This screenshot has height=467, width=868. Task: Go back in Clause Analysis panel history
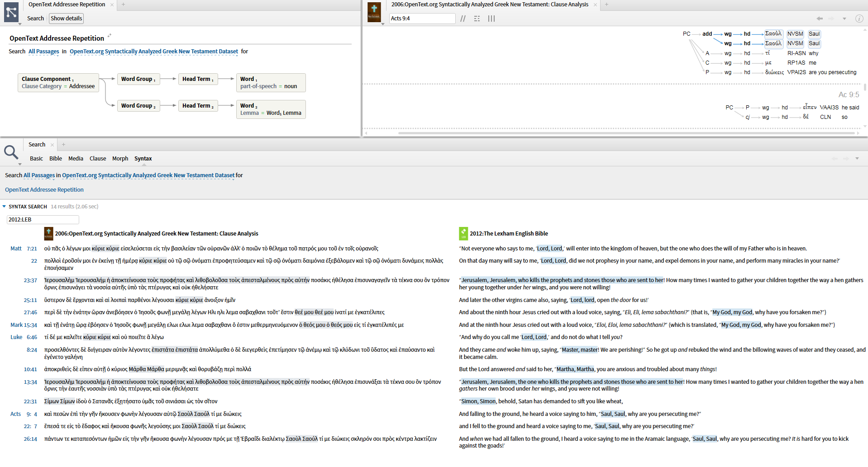point(820,19)
